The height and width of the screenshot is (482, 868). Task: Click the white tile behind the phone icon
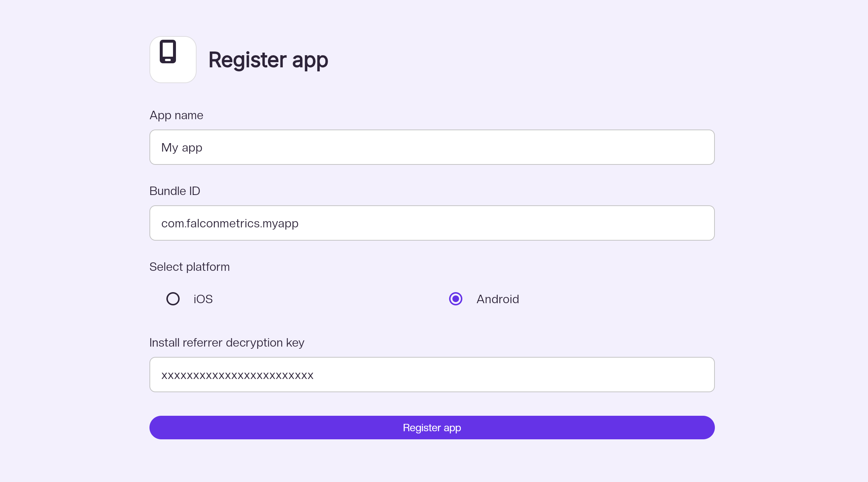click(x=184, y=72)
